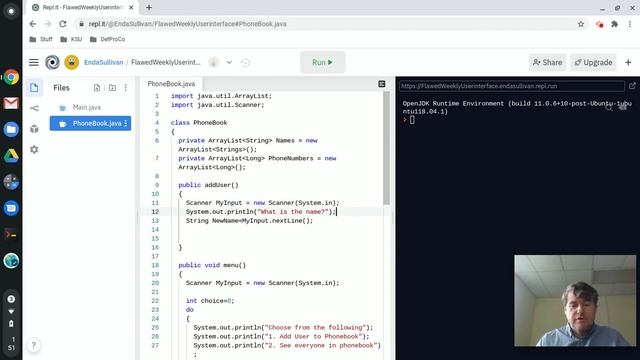Open the KSU bookmarks folder
Screen dimensions: 640x360
[71, 39]
